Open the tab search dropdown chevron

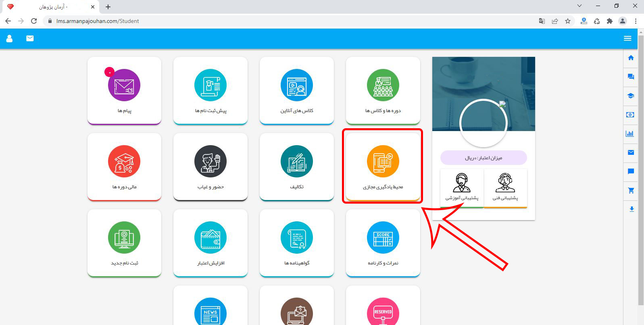click(x=579, y=6)
